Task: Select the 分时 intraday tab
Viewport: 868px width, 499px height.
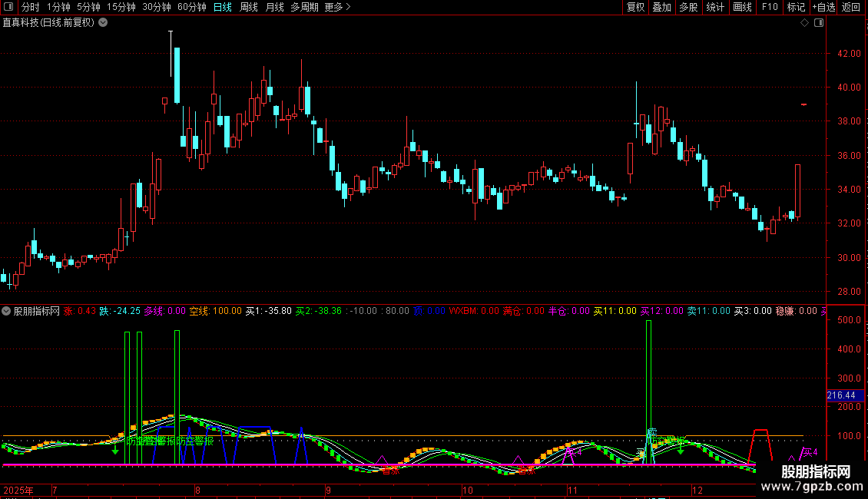Action: (x=30, y=7)
